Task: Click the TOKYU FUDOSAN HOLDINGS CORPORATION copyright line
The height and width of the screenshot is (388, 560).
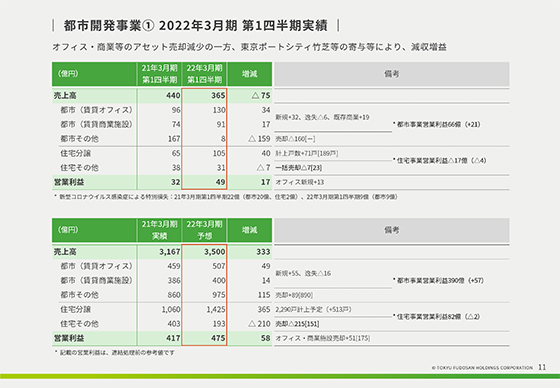Action: [x=482, y=367]
